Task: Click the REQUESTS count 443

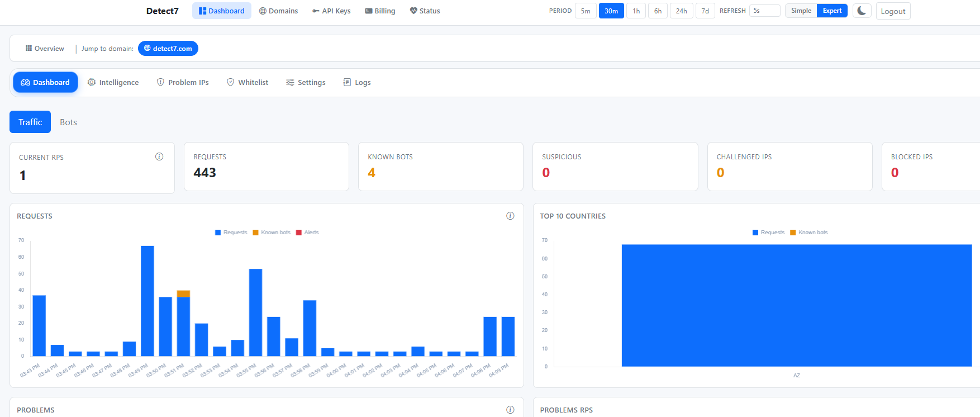Action: coord(204,173)
